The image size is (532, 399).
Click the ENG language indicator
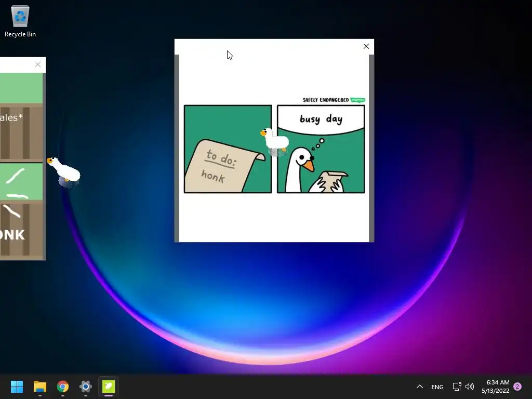click(437, 387)
